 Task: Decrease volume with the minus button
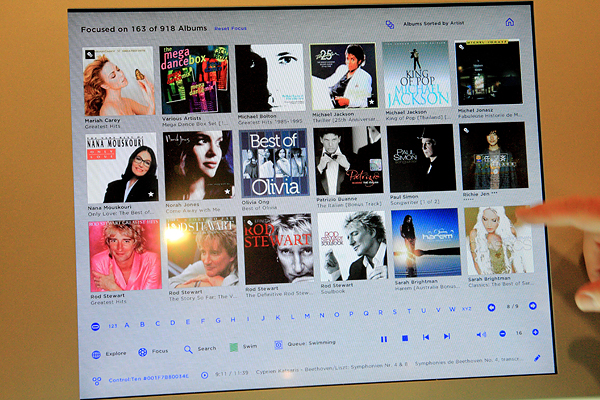click(502, 334)
